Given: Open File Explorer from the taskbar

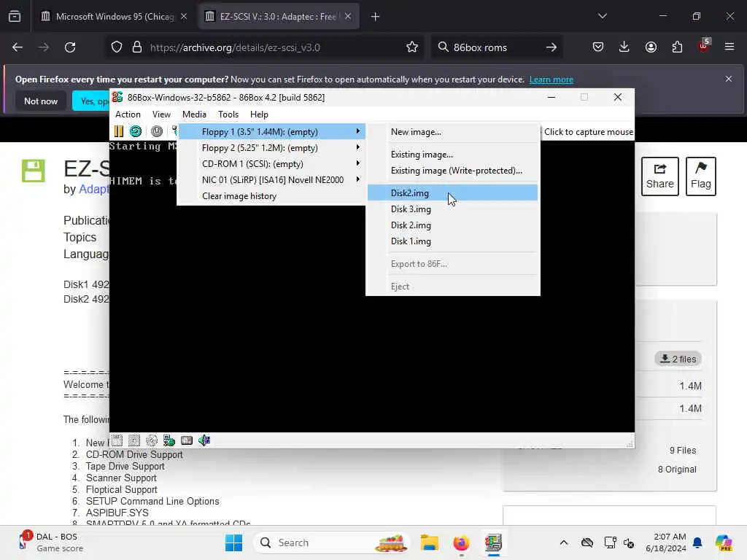Looking at the screenshot, I should tap(429, 542).
